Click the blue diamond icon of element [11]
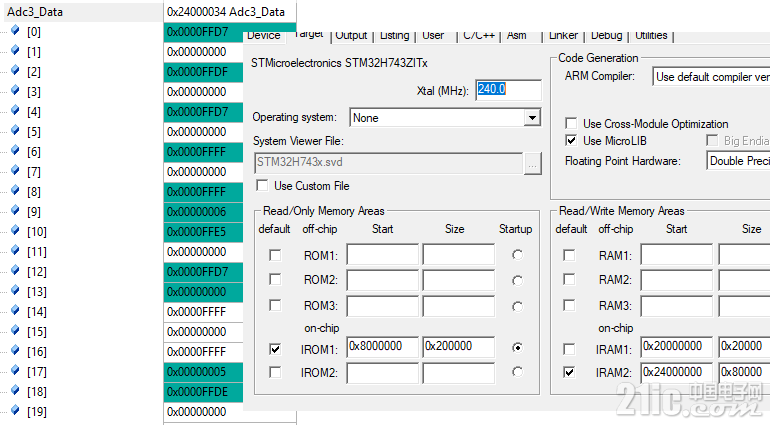The image size is (770, 425). (15, 251)
